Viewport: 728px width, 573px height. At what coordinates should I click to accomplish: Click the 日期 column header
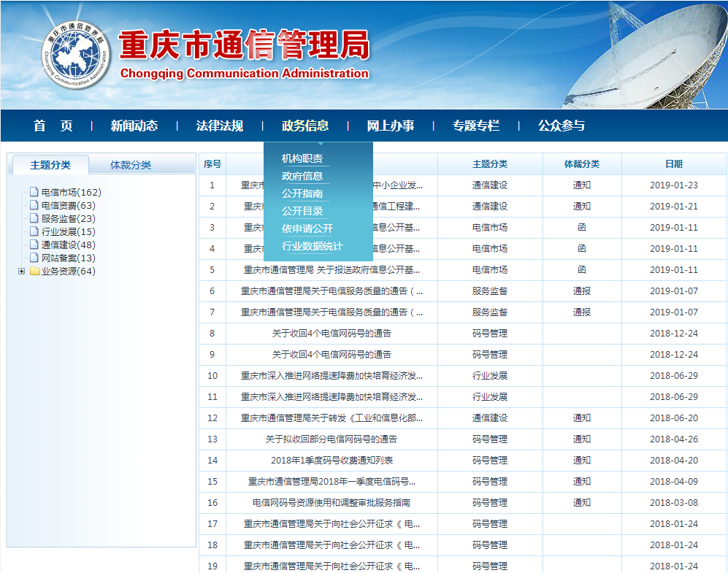(673, 164)
